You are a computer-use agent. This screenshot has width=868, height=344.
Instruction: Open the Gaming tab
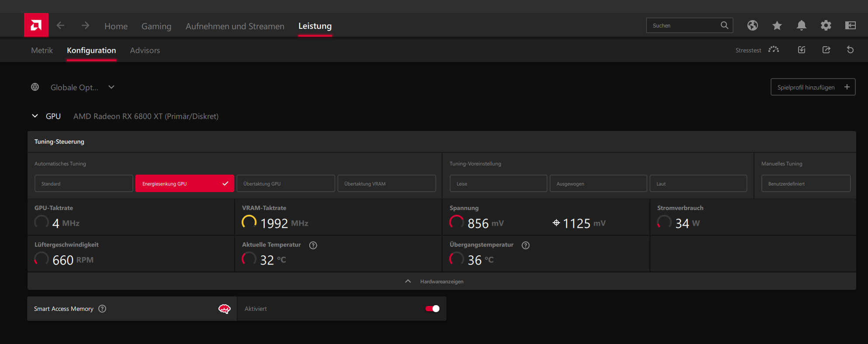tap(156, 26)
